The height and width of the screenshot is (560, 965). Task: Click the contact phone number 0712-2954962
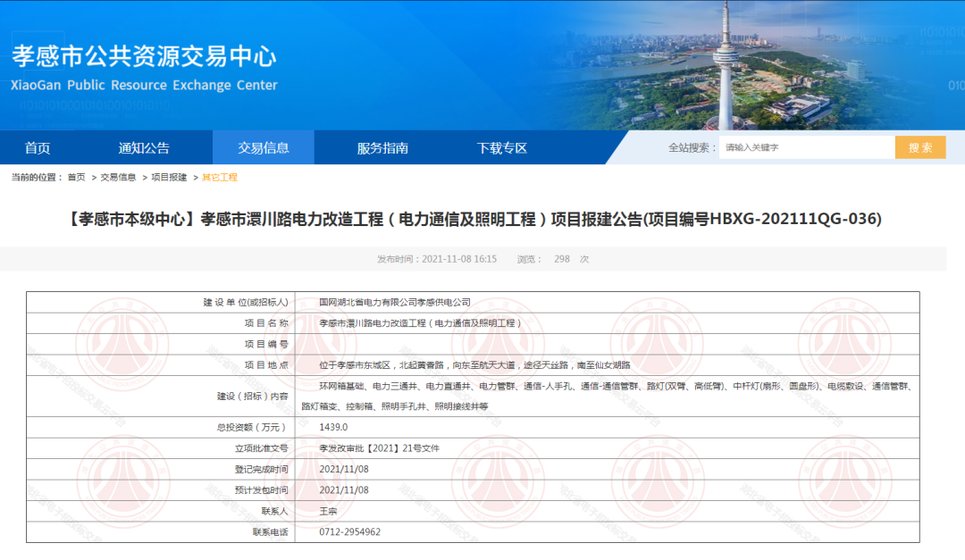click(x=349, y=531)
